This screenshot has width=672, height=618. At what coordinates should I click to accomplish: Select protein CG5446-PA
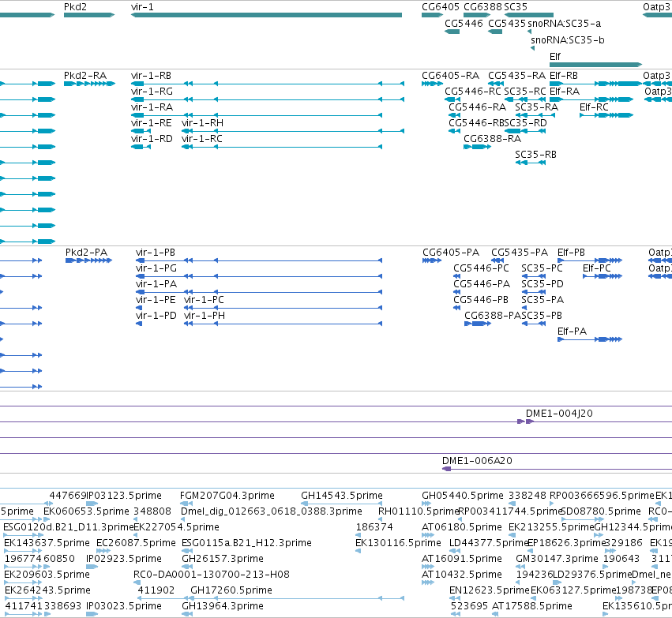point(482,284)
